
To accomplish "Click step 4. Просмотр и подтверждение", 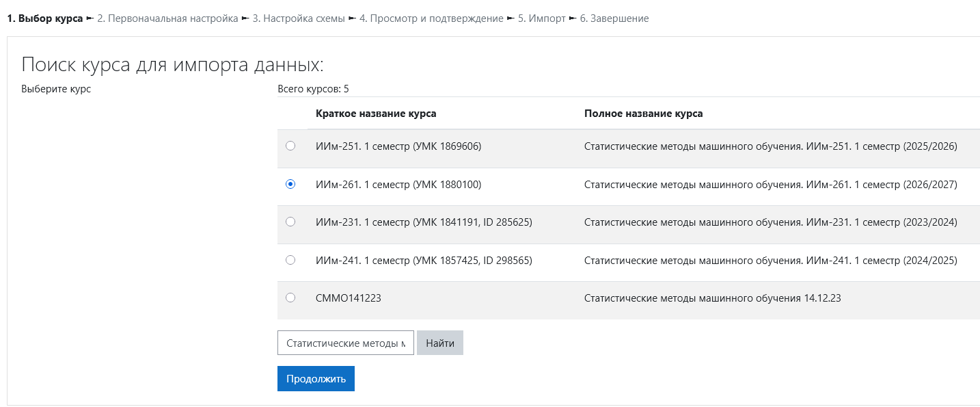I will pyautogui.click(x=431, y=18).
